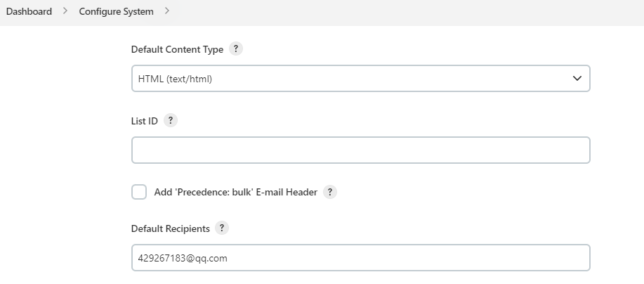Open the Default Content Type dropdown
Screen dimensions: 644x284
(360, 79)
